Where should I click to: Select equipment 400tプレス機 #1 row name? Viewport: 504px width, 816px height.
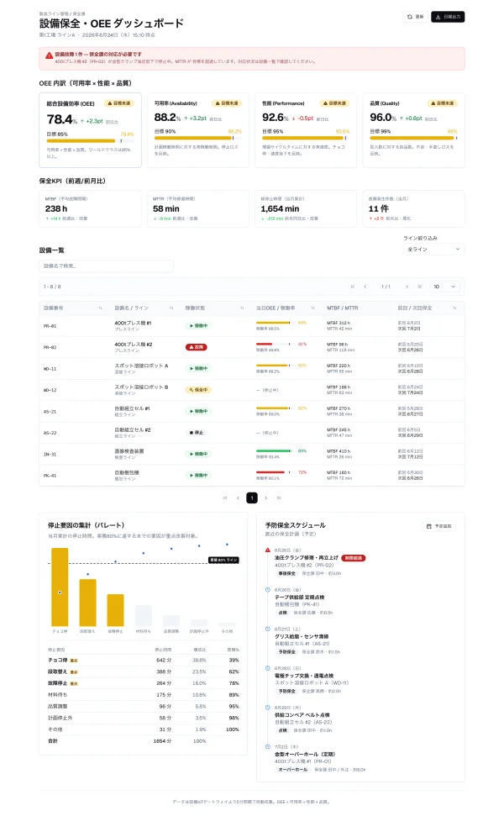[133, 324]
